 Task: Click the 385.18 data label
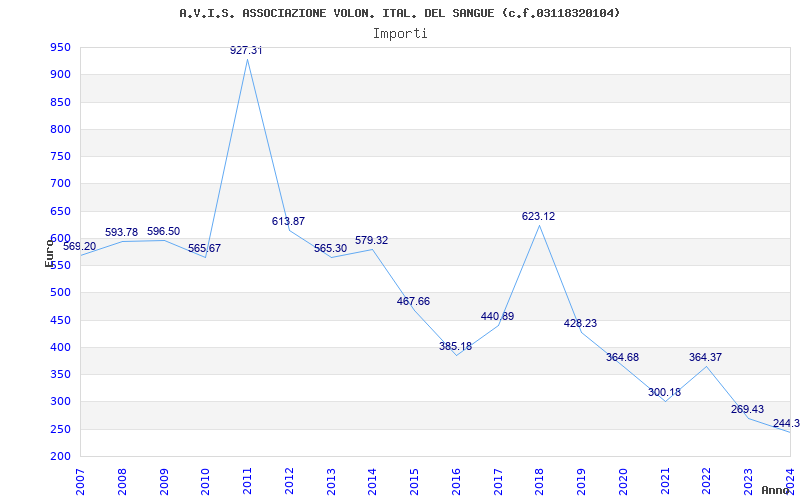coord(456,346)
